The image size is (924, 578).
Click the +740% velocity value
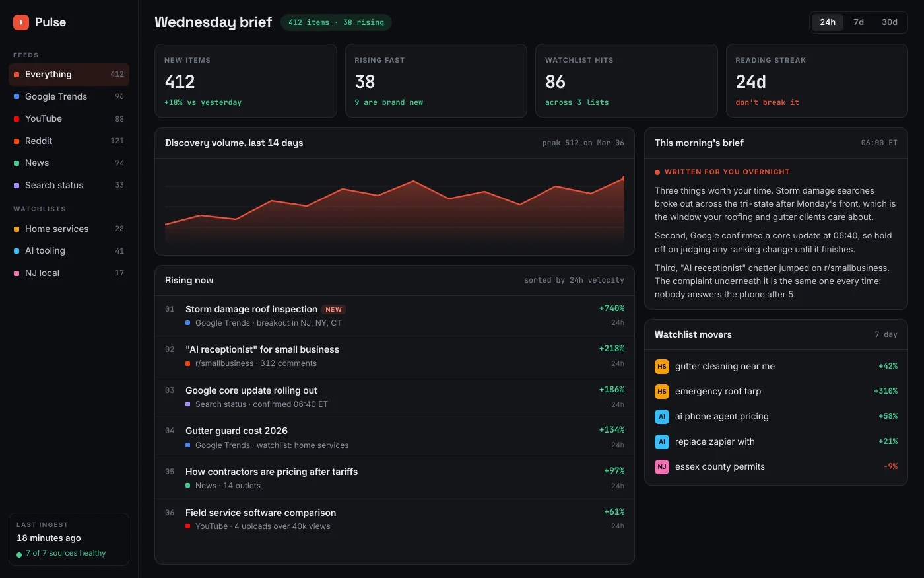(612, 308)
